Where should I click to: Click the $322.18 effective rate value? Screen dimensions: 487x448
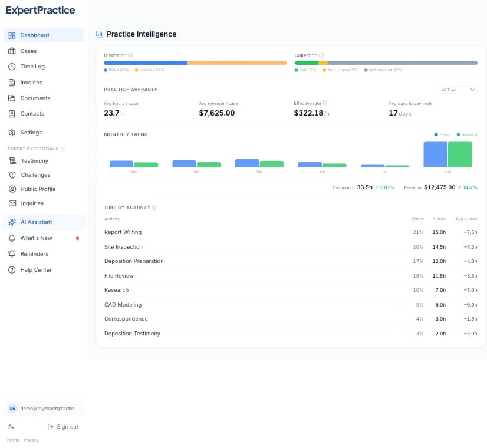coord(308,113)
